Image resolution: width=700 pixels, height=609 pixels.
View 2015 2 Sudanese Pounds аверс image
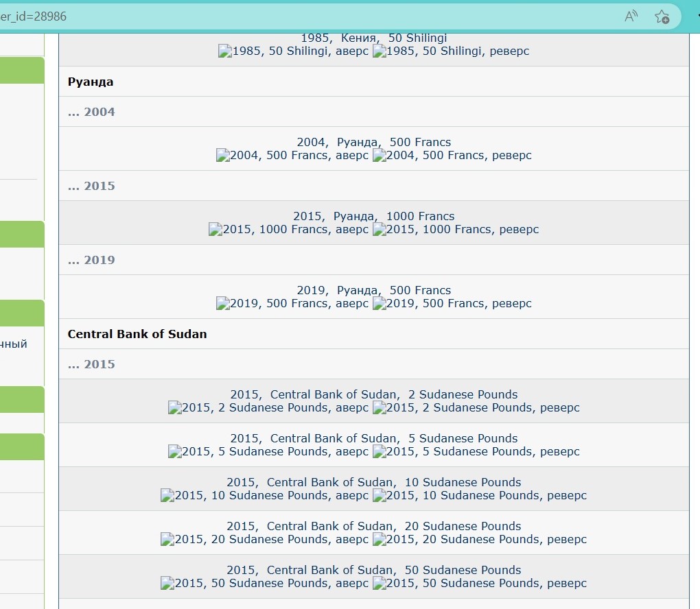(x=268, y=408)
